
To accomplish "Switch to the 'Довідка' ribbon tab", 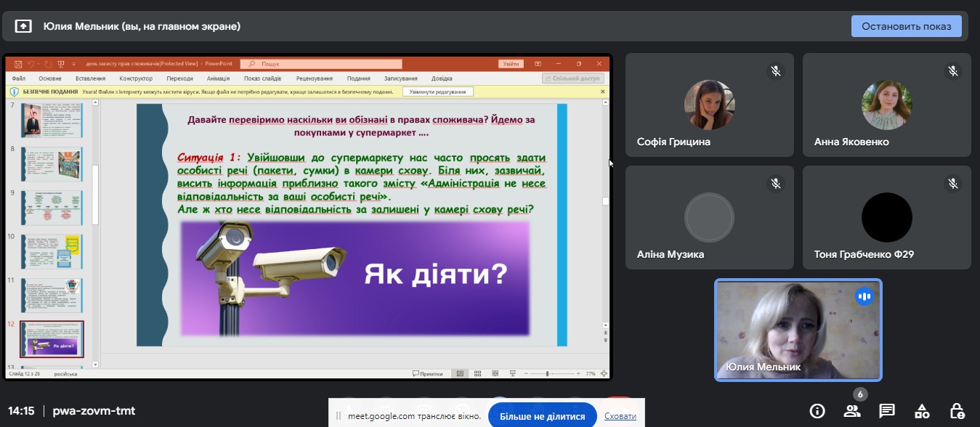I will coord(442,78).
